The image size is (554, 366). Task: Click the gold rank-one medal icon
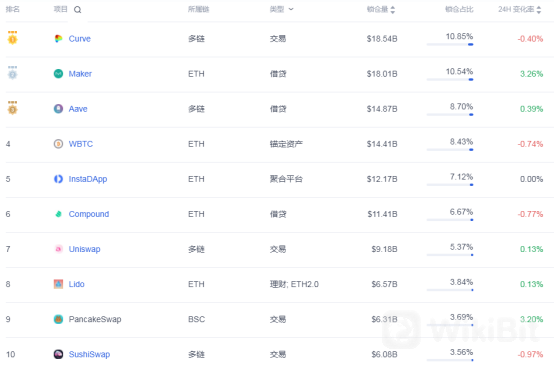pos(12,38)
